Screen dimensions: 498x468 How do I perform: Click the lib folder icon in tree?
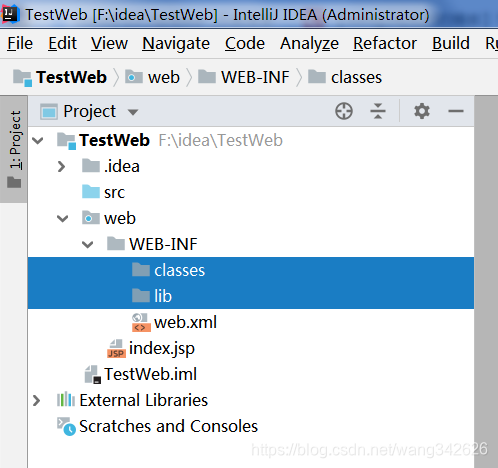point(141,296)
